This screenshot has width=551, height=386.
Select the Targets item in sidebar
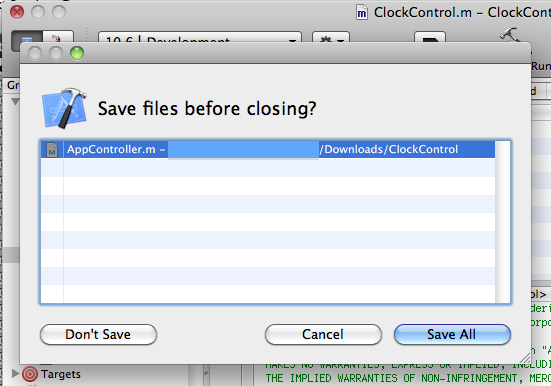(x=60, y=374)
